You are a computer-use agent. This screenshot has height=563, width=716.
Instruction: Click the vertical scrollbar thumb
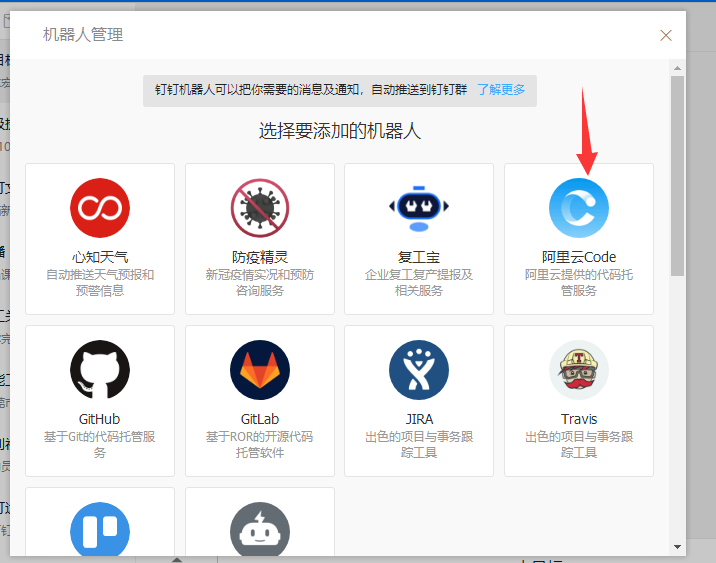[x=677, y=175]
